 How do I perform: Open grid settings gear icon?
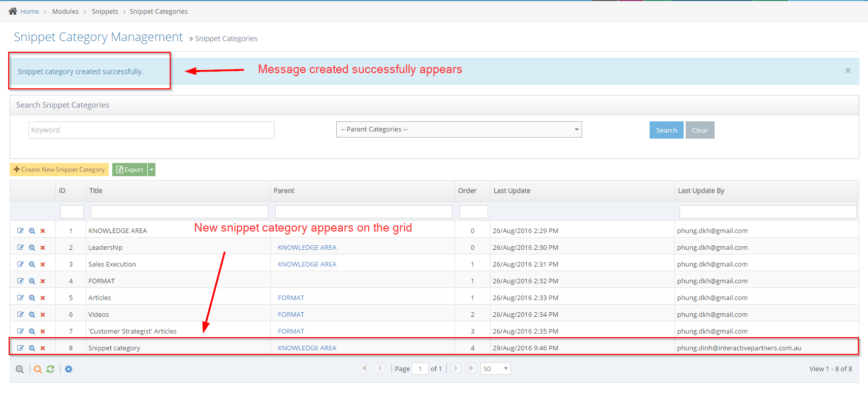click(69, 369)
